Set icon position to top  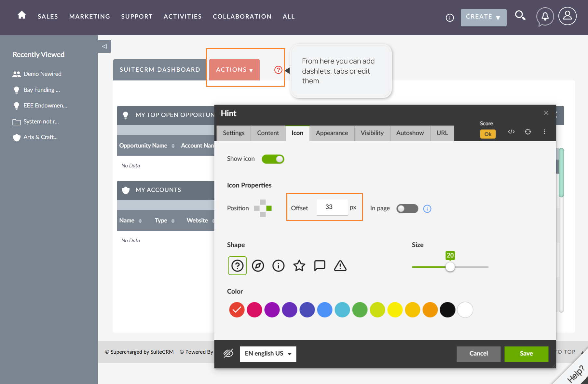[263, 202]
